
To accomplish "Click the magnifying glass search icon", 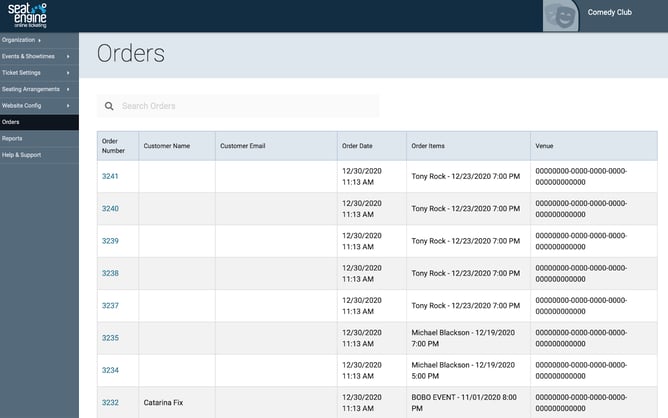I will tap(109, 106).
